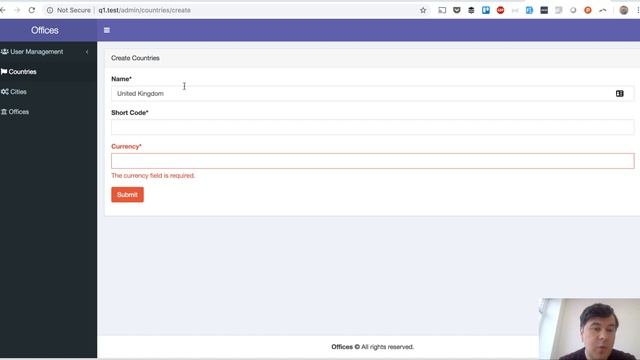
Task: Click the autofill icon in Name field
Action: coord(620,93)
